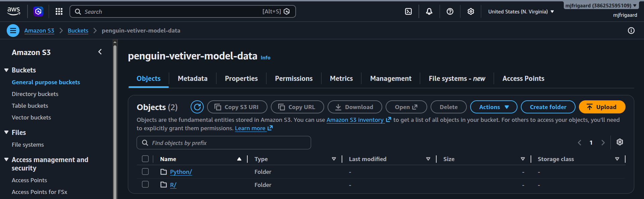This screenshot has width=644, height=199.
Task: Click the orange Upload button
Action: click(x=602, y=107)
